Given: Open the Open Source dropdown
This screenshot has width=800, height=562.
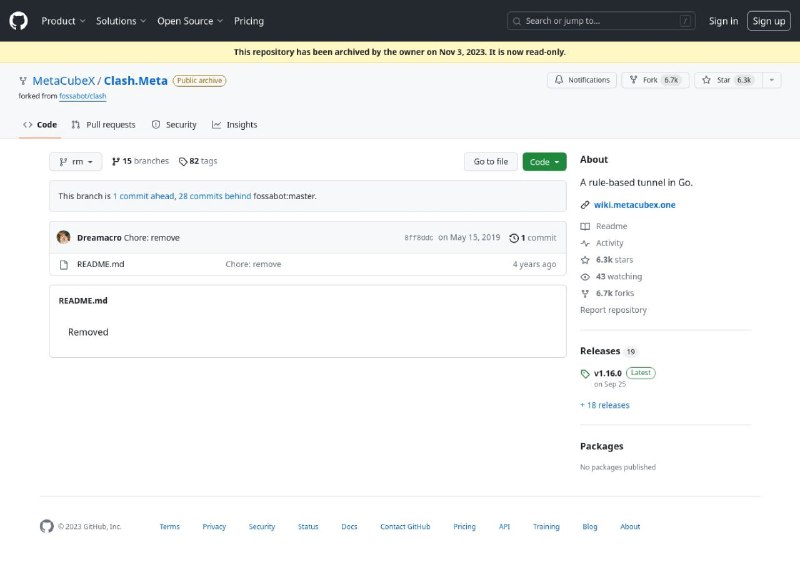Looking at the screenshot, I should [190, 21].
